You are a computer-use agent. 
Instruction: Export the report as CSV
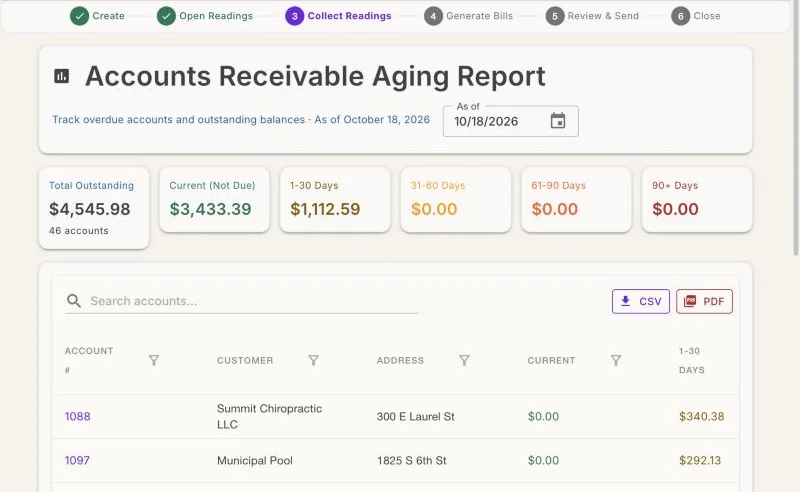pos(641,301)
